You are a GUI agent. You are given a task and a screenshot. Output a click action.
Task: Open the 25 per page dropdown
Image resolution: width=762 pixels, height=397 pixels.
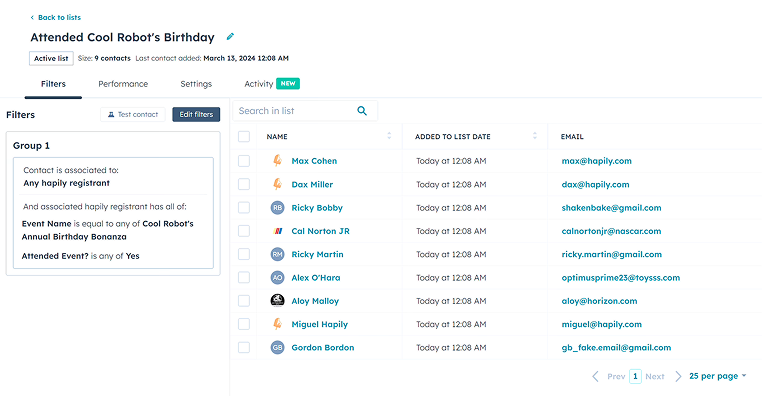tap(717, 376)
